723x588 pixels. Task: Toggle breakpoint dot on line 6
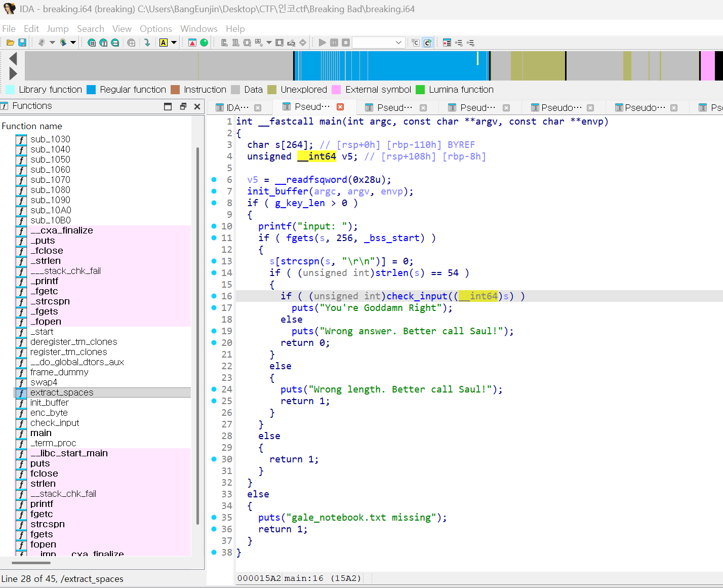point(214,180)
